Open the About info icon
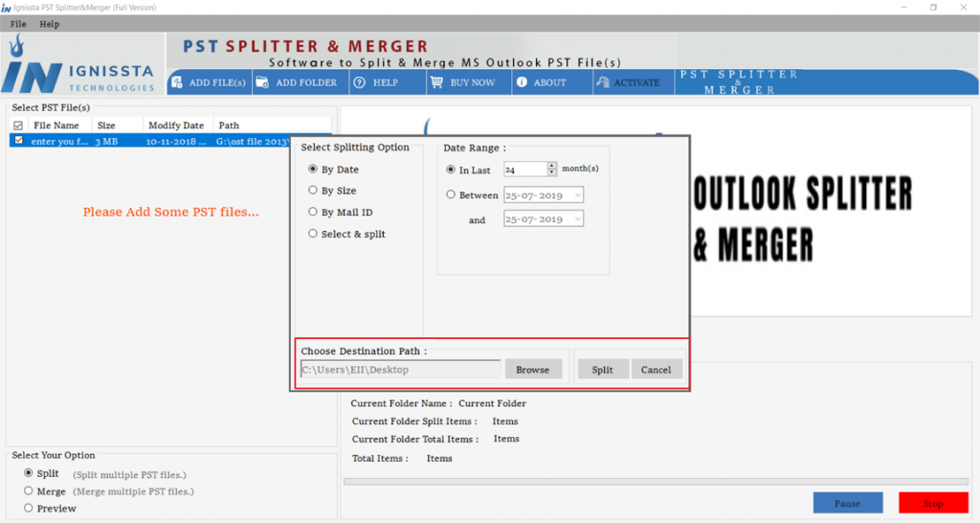The image size is (980, 523). click(522, 82)
